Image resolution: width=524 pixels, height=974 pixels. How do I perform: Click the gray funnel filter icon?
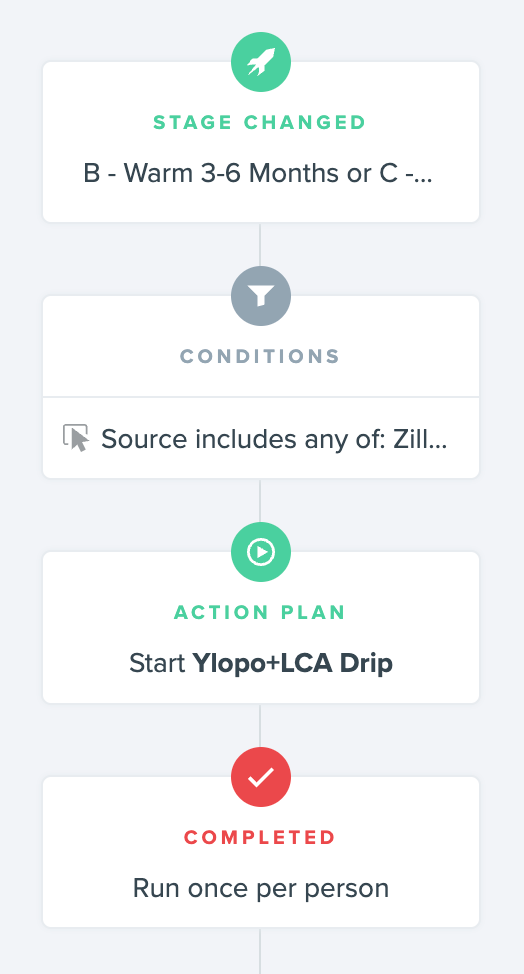coord(261,296)
